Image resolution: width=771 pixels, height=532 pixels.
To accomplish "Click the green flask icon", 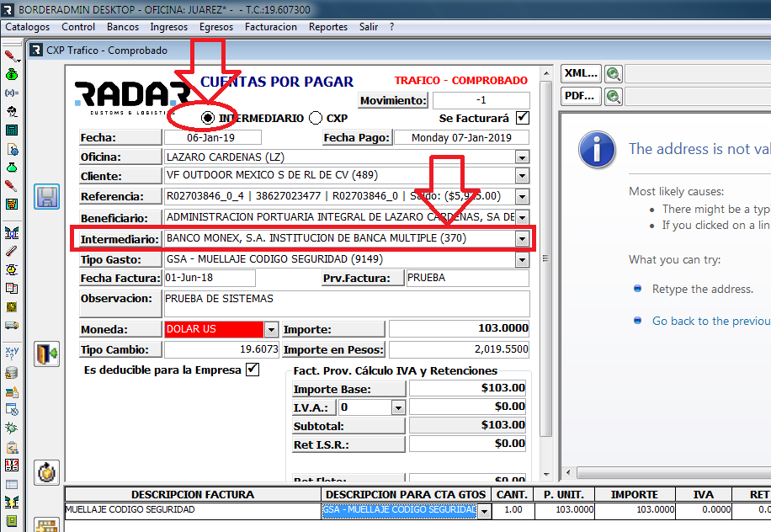I will 12,168.
